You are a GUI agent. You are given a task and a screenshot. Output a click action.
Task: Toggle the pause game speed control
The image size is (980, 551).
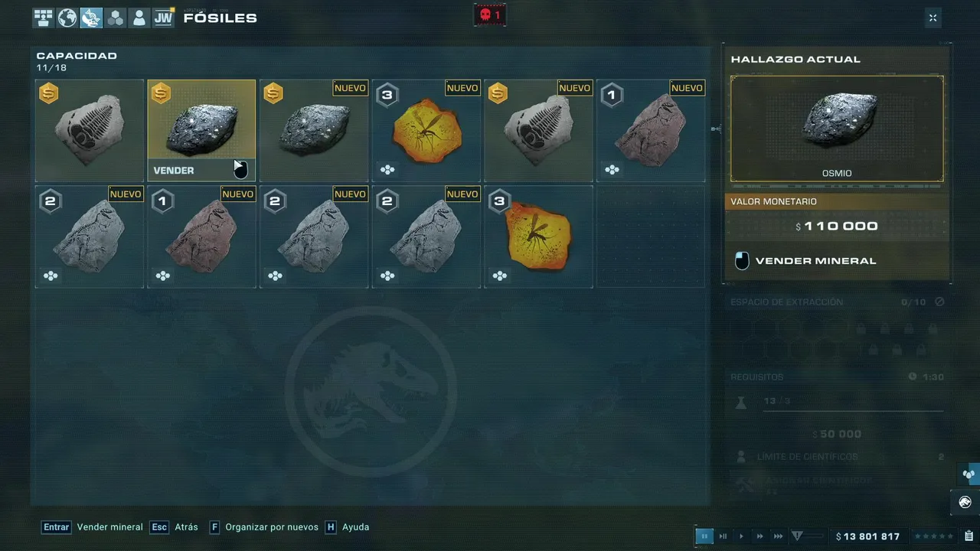pyautogui.click(x=704, y=536)
